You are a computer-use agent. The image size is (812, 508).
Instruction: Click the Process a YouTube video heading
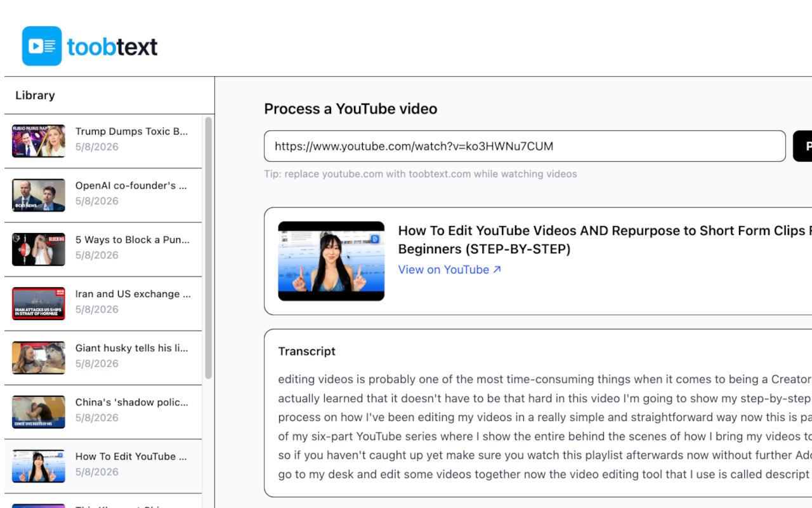coord(351,109)
